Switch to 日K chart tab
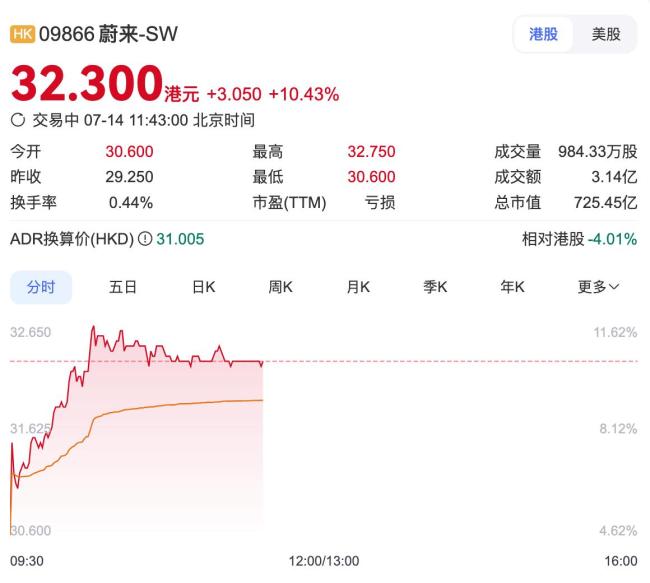The width and height of the screenshot is (650, 583). tap(203, 287)
